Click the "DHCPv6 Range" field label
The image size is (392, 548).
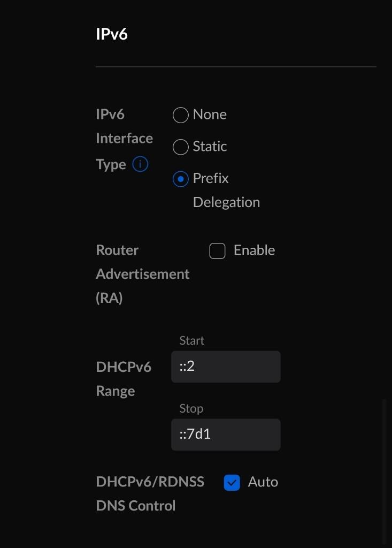(123, 379)
